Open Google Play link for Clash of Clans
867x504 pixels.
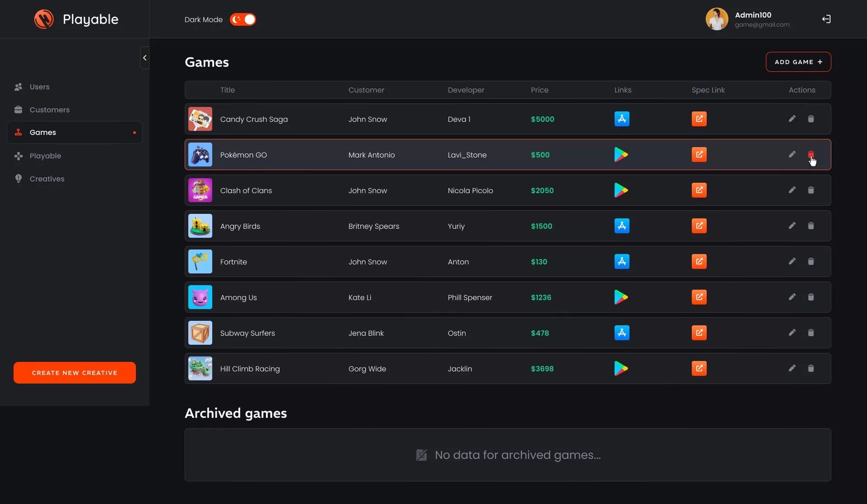pos(621,190)
